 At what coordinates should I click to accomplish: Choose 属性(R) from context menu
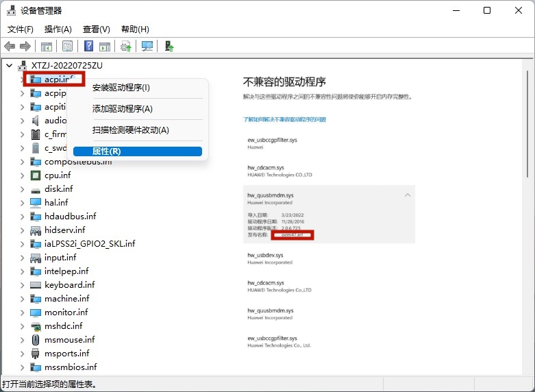pyautogui.click(x=138, y=151)
